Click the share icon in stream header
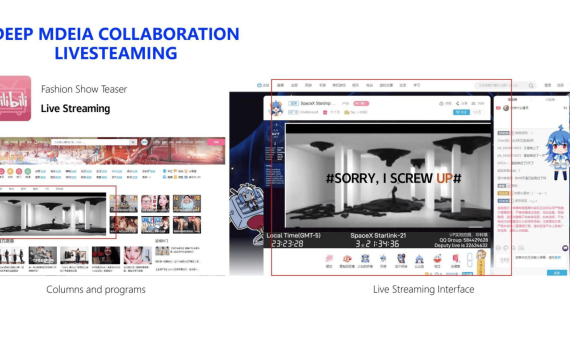The height and width of the screenshot is (360, 570). point(457,104)
